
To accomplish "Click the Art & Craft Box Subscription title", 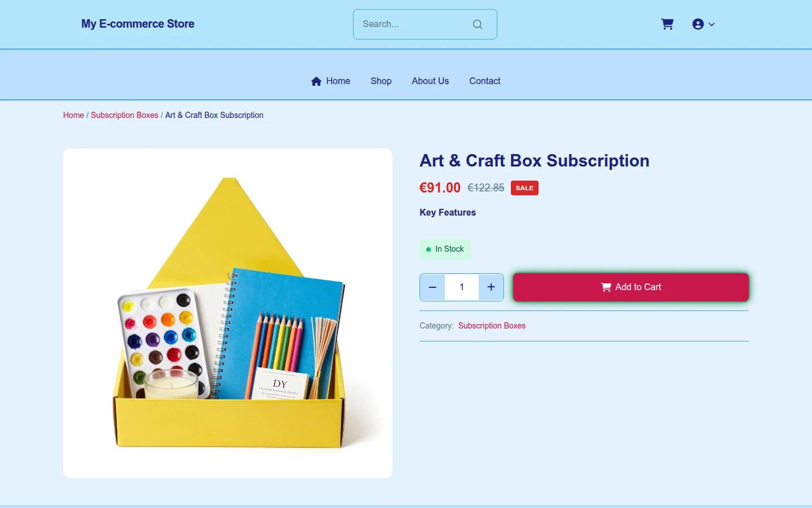I will (535, 161).
